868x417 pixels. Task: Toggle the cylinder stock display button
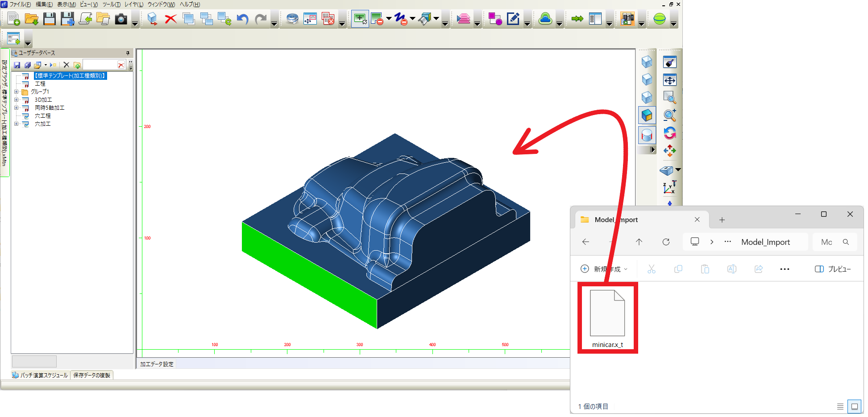pyautogui.click(x=647, y=135)
